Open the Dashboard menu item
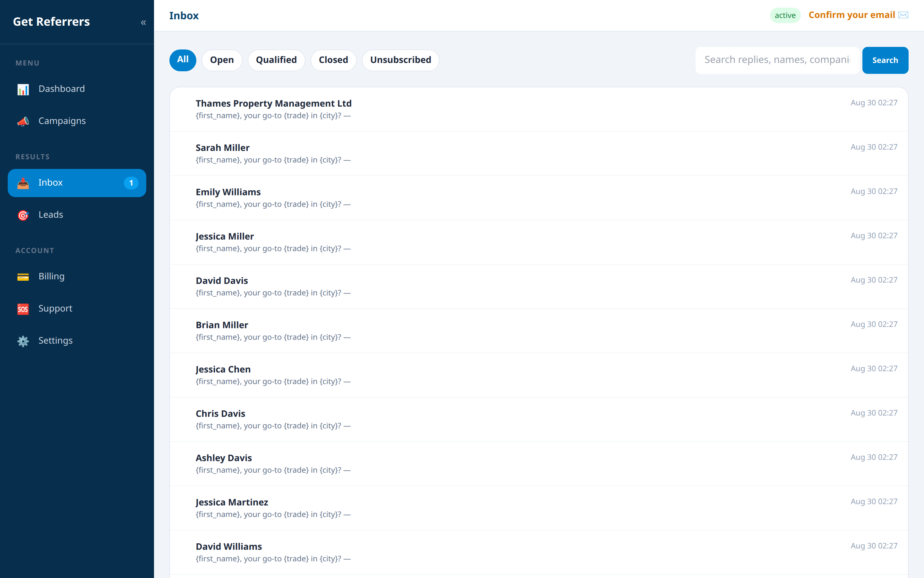This screenshot has height=578, width=924. (x=77, y=89)
